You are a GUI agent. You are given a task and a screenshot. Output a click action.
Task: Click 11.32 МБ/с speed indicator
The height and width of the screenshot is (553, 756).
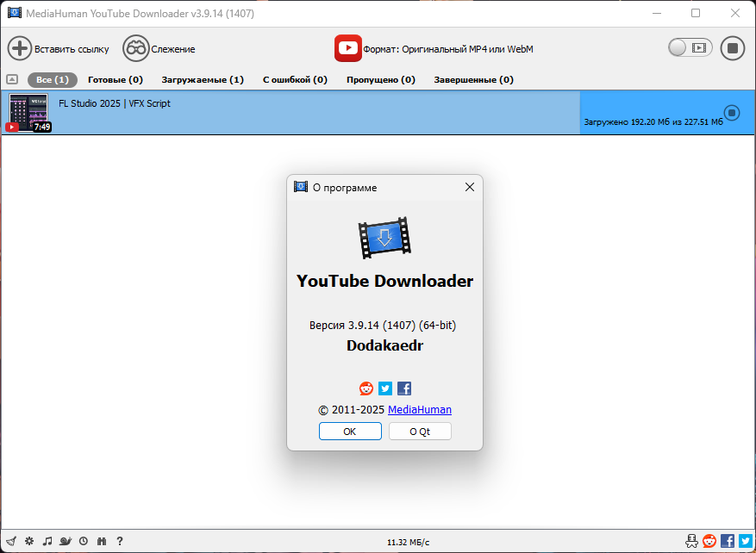point(408,543)
